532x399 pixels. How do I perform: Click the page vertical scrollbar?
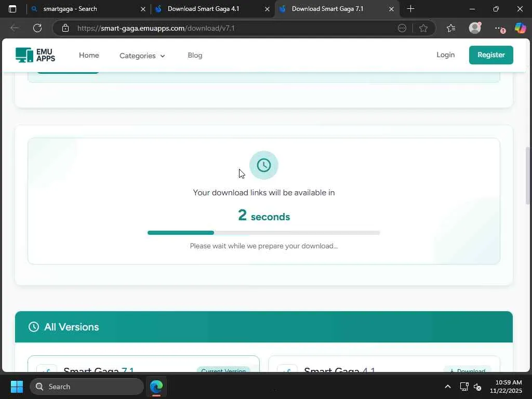[528, 176]
